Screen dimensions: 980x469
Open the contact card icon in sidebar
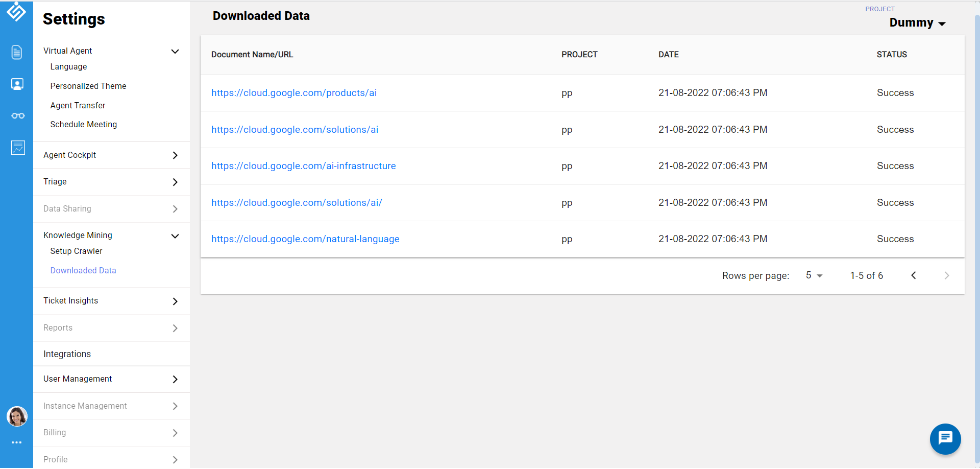17,84
